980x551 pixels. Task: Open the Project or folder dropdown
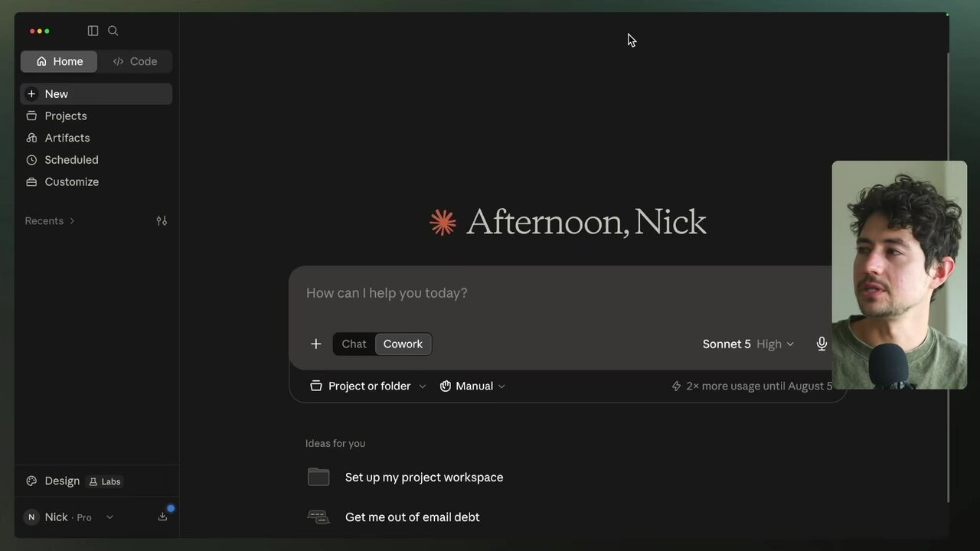click(367, 386)
